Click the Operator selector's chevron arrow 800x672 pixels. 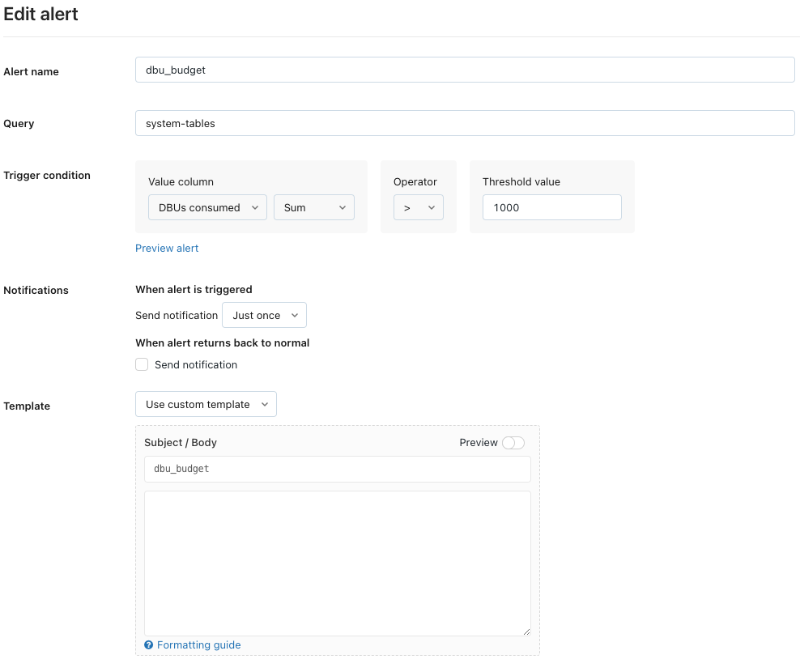coord(432,208)
